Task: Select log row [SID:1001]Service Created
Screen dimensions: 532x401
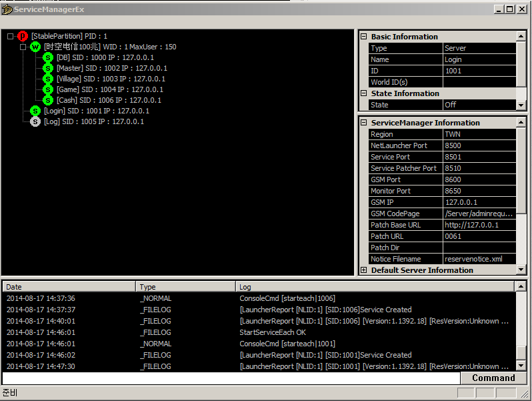Action: coord(259,355)
